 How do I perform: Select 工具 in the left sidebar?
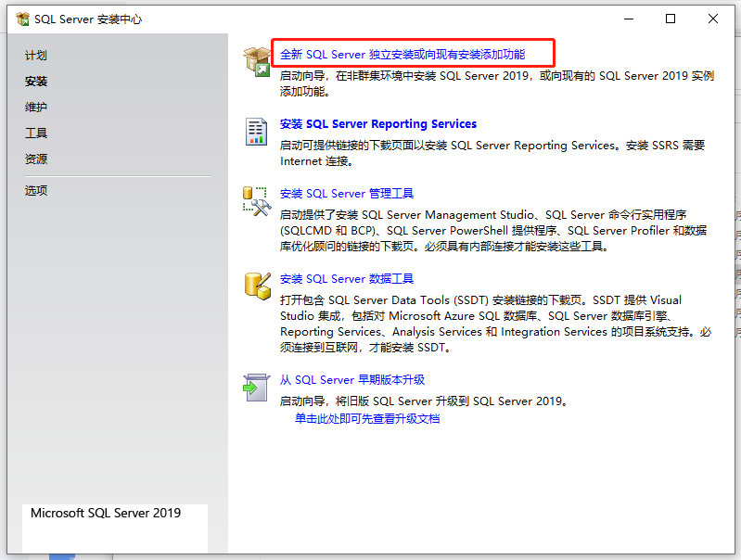point(36,134)
